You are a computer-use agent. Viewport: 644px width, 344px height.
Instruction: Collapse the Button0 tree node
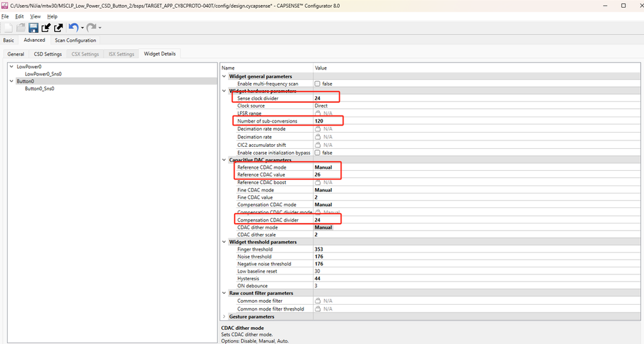12,81
